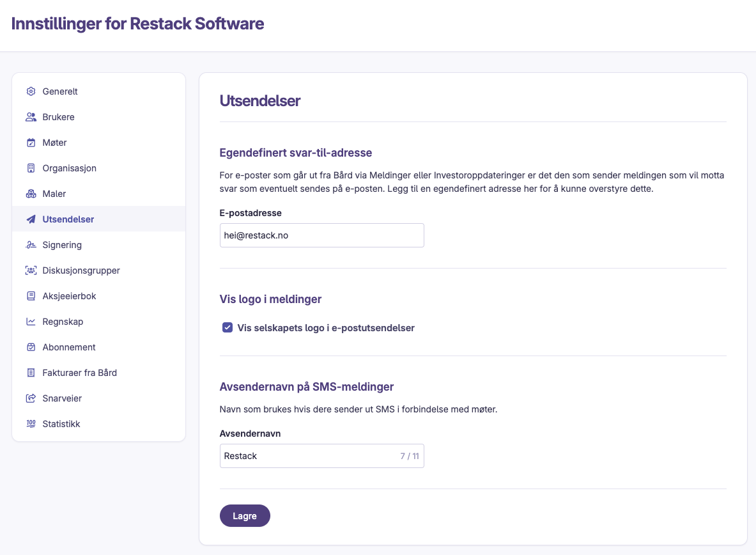Click the text 'Navn som brukes hvis dere sender ut SMS'
The height and width of the screenshot is (555, 756).
pos(307,409)
